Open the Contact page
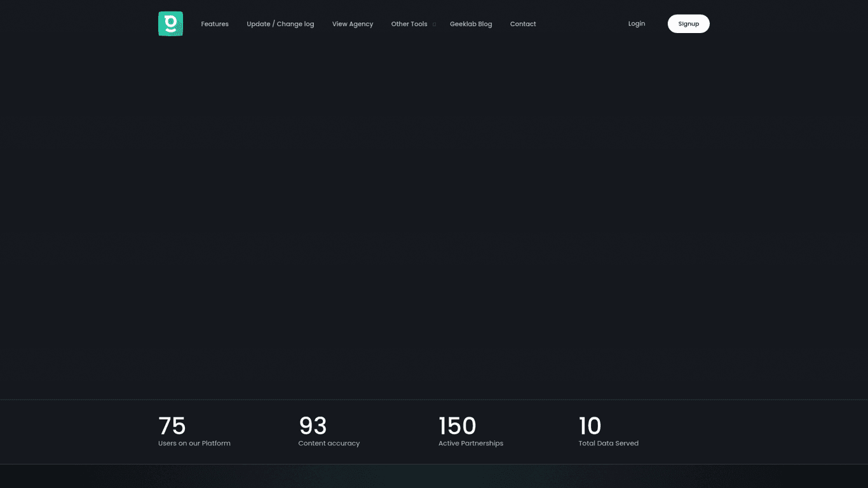Viewport: 868px width, 488px height. pyautogui.click(x=523, y=24)
